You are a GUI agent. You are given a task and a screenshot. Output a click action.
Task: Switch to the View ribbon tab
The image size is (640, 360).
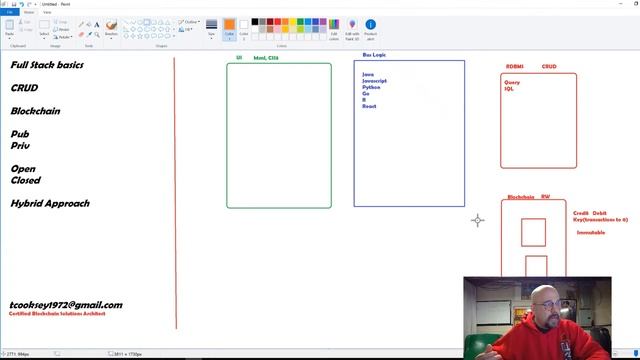coord(47,12)
